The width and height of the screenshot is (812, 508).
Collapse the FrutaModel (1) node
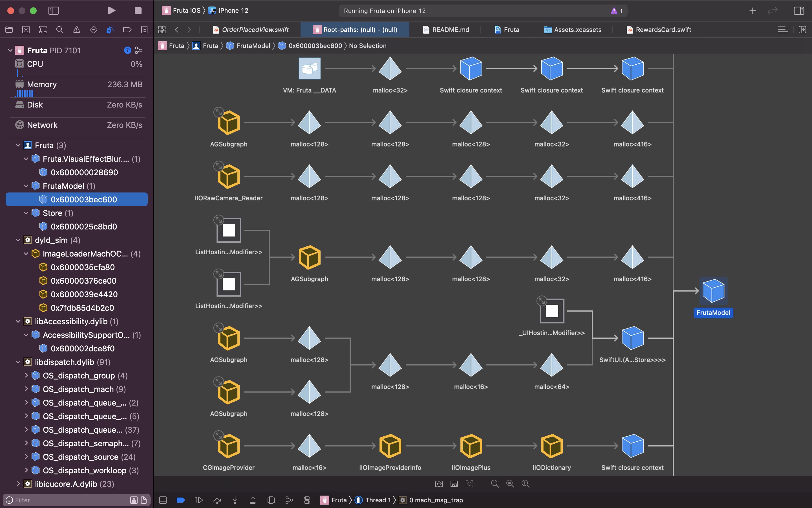point(26,186)
